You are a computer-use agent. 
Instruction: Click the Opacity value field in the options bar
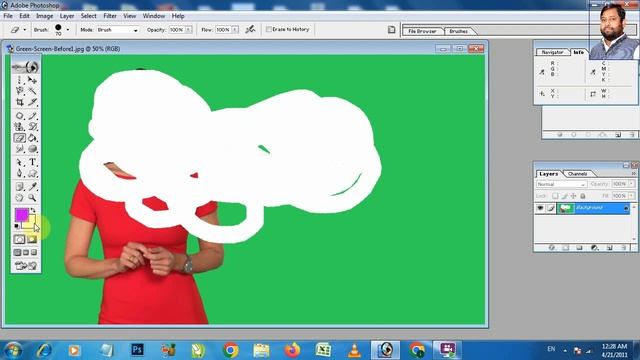177,30
